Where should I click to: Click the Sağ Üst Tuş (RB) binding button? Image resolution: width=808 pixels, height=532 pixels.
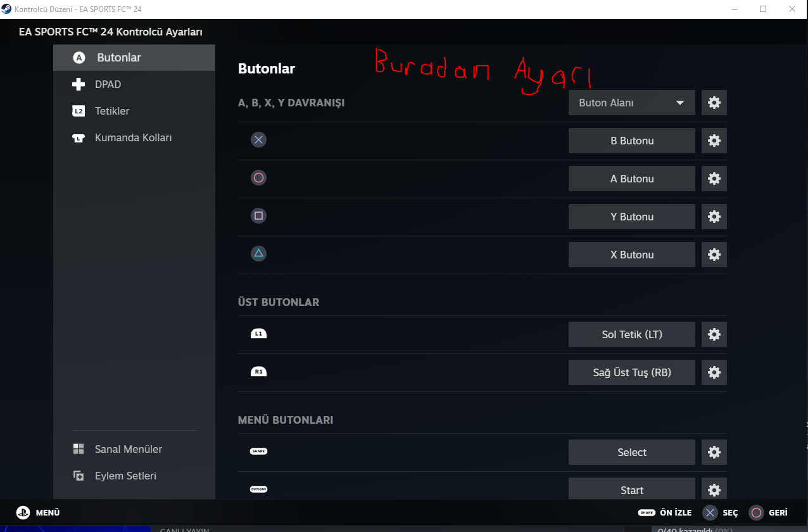[x=632, y=372]
